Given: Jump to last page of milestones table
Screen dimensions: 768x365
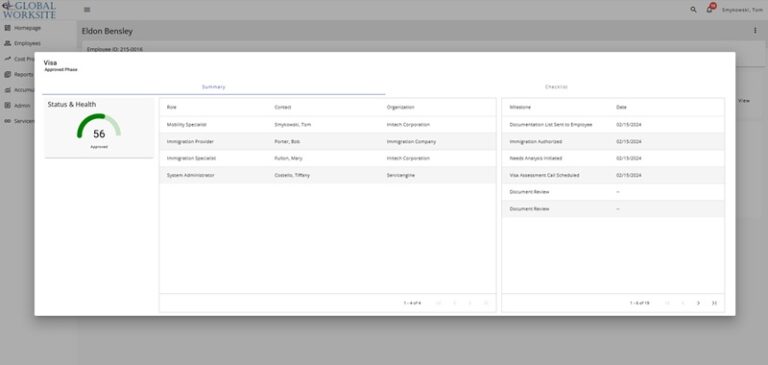Looking at the screenshot, I should pyautogui.click(x=714, y=303).
